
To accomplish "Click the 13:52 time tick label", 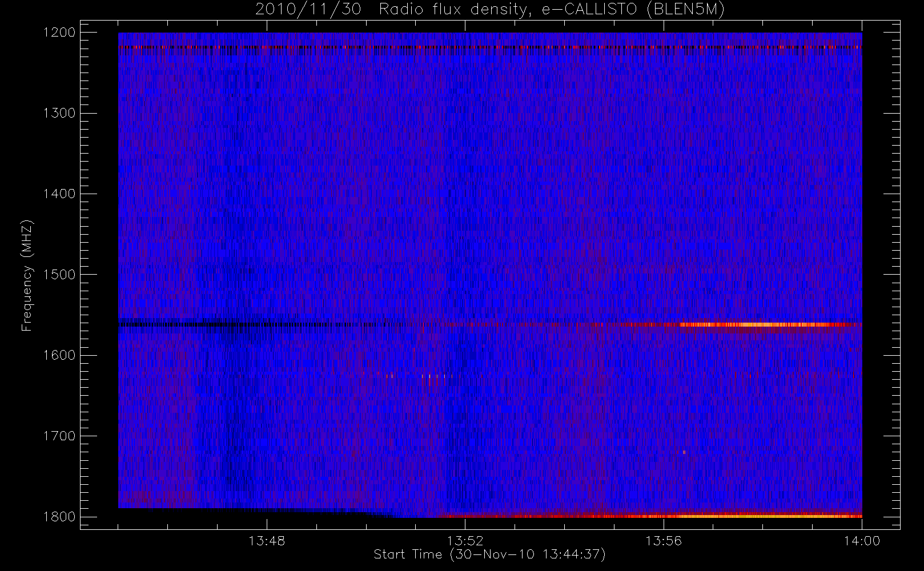I will pos(465,541).
